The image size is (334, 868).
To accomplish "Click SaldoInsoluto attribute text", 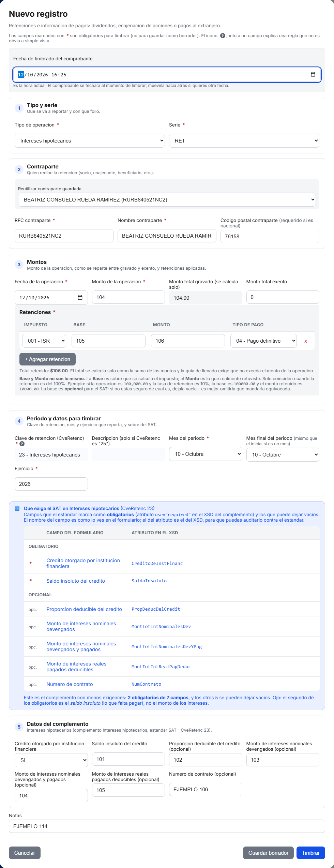I will (149, 581).
